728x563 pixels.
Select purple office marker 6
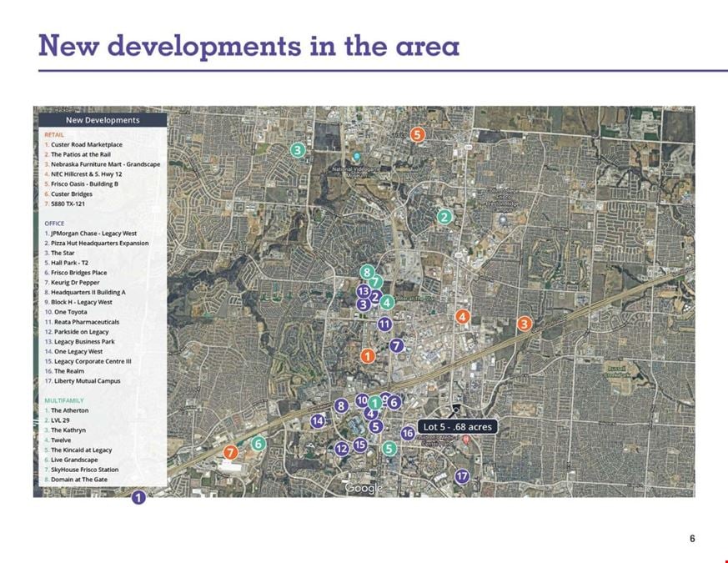pos(394,402)
